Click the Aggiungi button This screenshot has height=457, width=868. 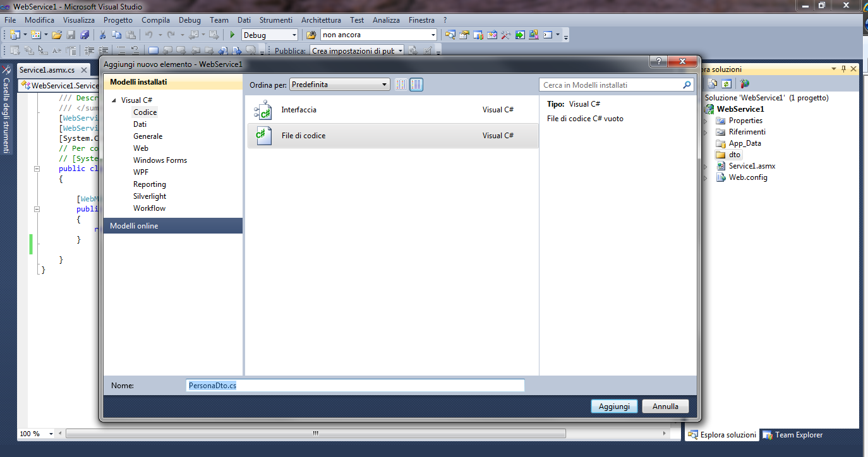[614, 407]
